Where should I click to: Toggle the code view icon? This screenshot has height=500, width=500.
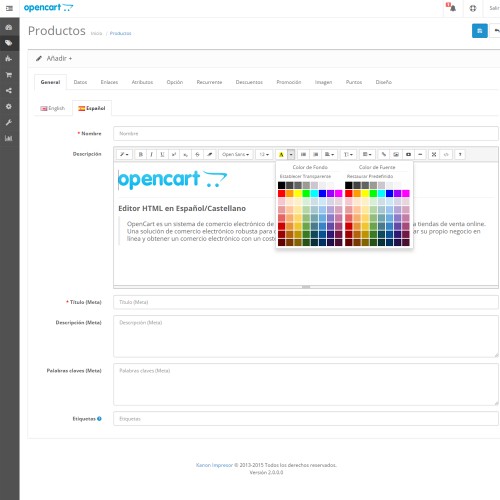tap(446, 154)
